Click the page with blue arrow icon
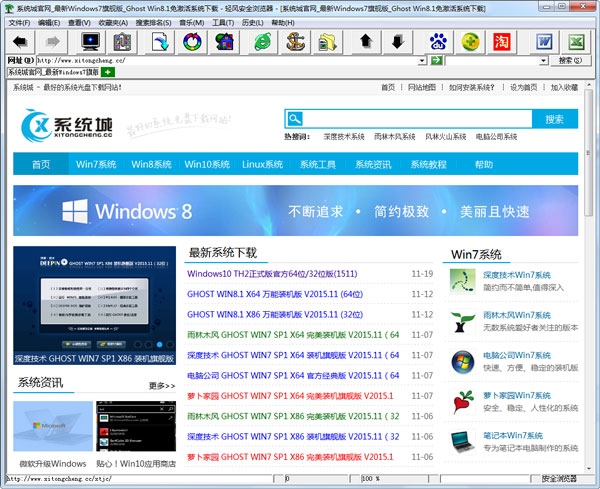This screenshot has height=489, width=600. [x=160, y=41]
